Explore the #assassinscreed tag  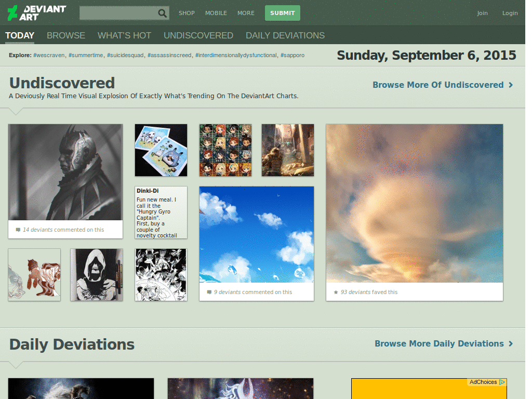click(x=169, y=55)
